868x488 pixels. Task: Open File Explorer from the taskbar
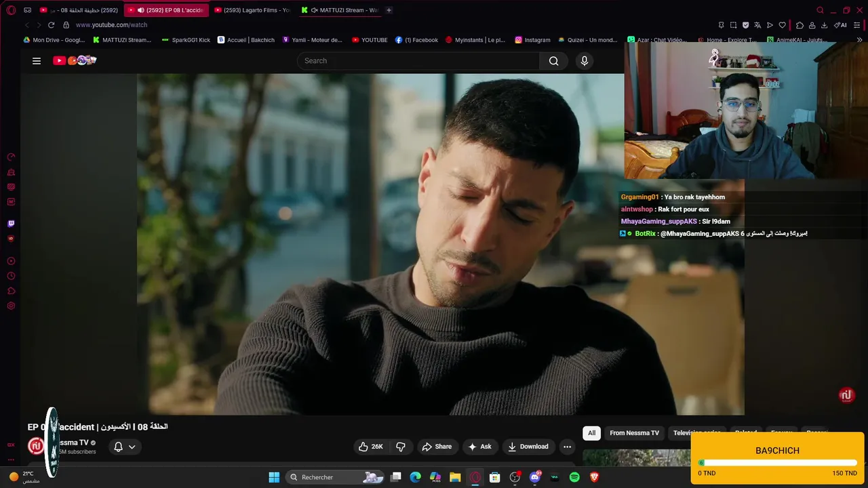pos(455,477)
